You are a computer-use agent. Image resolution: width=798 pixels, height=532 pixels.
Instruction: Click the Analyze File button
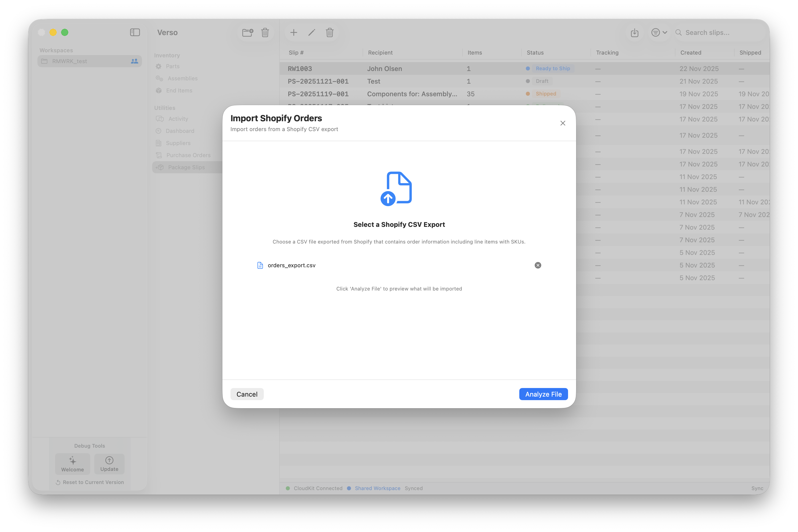click(x=543, y=394)
